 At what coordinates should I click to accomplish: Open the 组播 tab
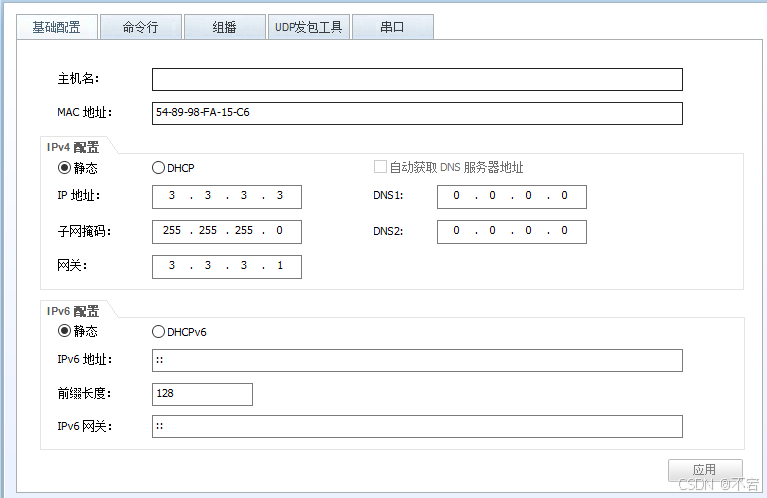(x=225, y=27)
